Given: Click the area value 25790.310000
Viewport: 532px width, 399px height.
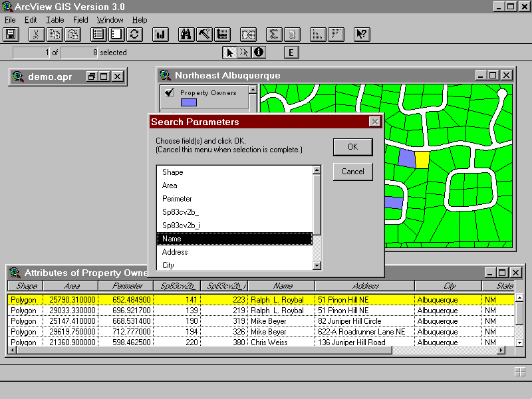Looking at the screenshot, I should click(x=71, y=300).
